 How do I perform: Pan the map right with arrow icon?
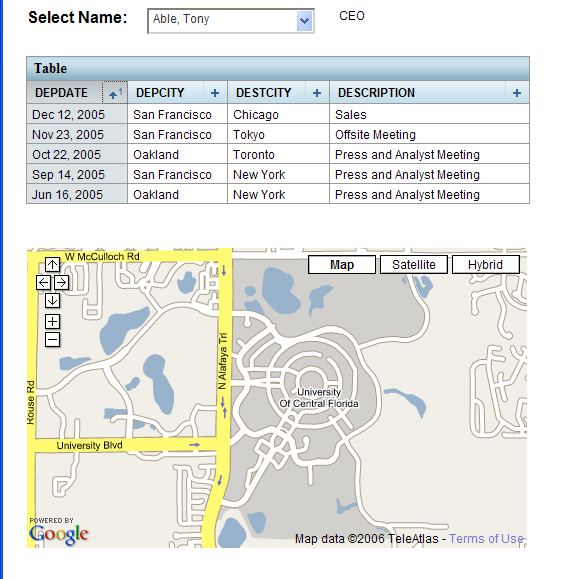(61, 282)
